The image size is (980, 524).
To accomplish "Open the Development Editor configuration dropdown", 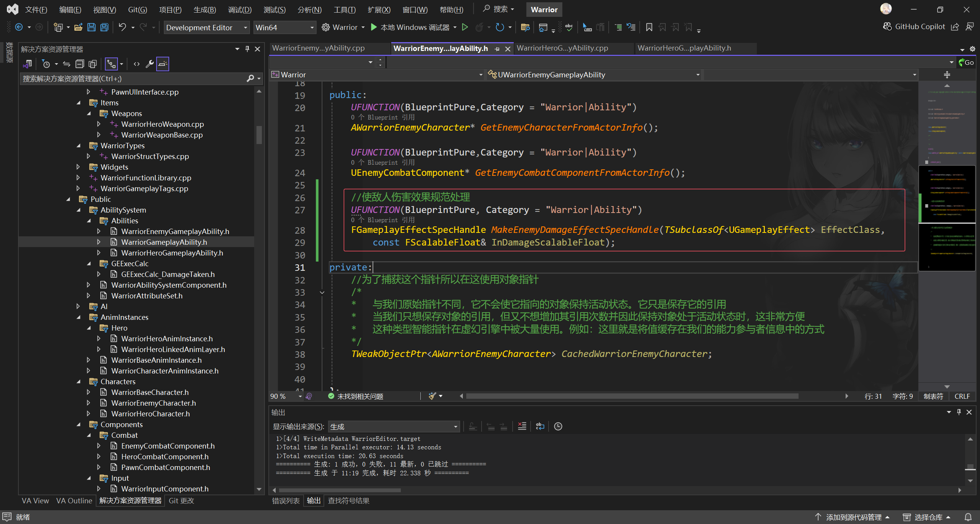I will (206, 28).
